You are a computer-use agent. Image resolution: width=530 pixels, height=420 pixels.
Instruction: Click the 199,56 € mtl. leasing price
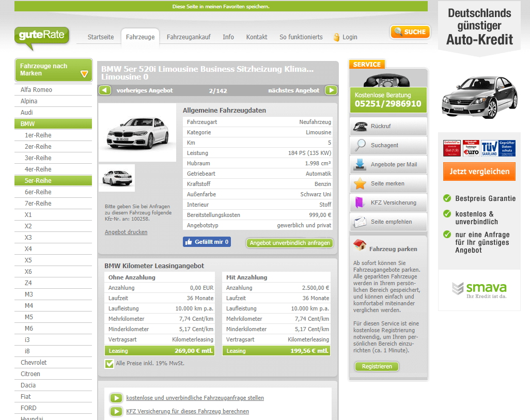point(309,351)
